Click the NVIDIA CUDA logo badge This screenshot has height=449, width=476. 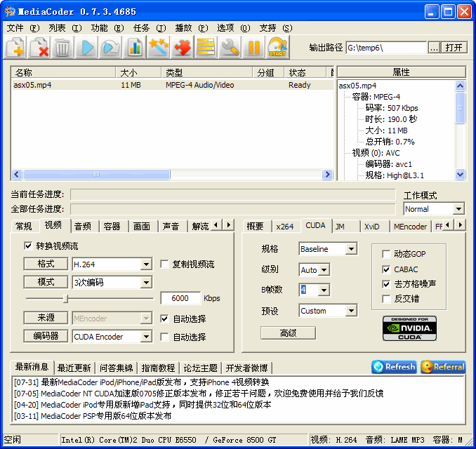(409, 328)
